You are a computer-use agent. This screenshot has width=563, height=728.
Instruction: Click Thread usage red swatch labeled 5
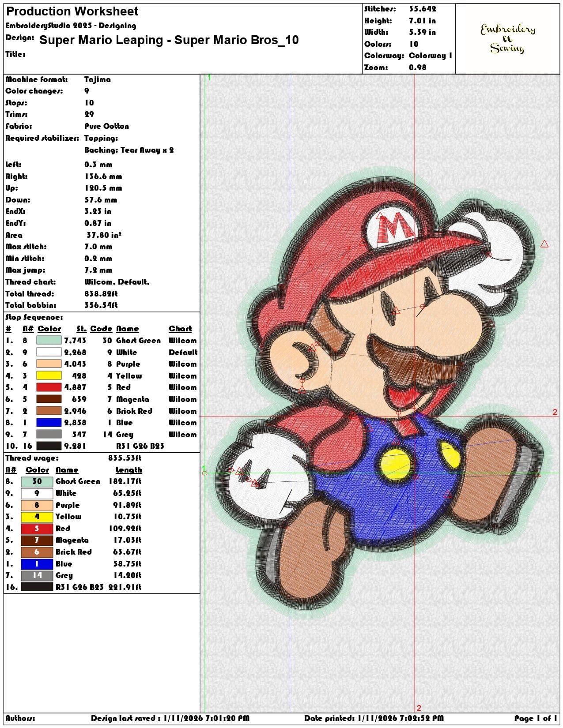pos(37,528)
